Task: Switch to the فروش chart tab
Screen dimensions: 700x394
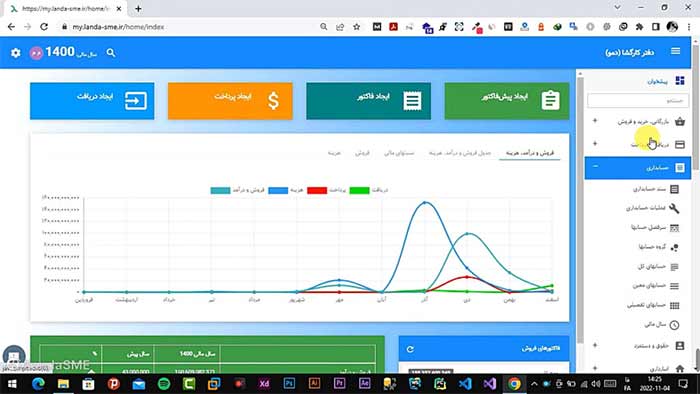Action: tap(362, 153)
